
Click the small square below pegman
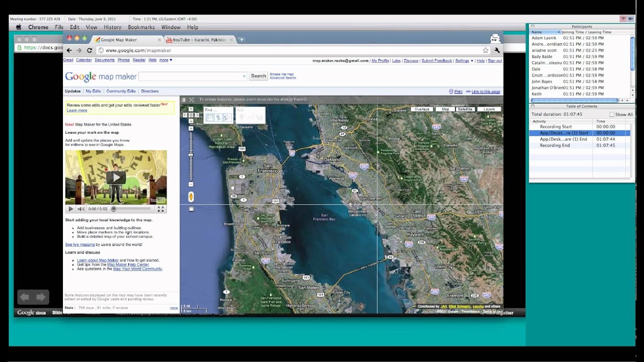[x=191, y=209]
